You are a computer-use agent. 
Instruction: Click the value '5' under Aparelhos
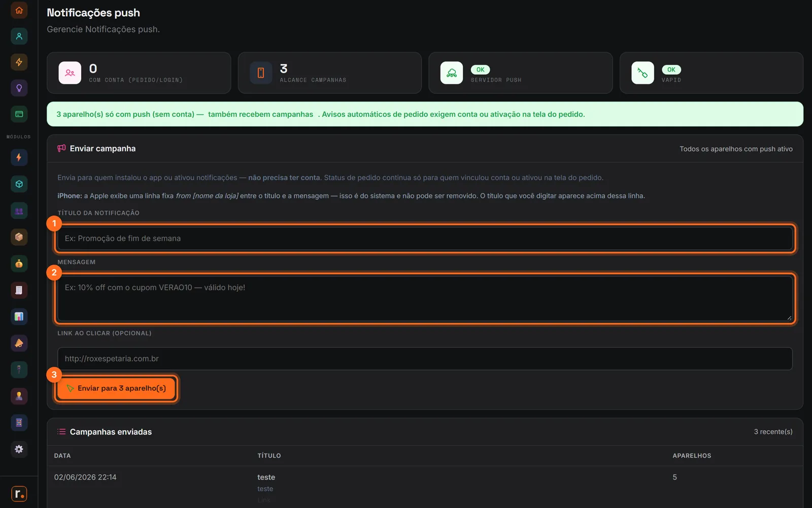[674, 477]
